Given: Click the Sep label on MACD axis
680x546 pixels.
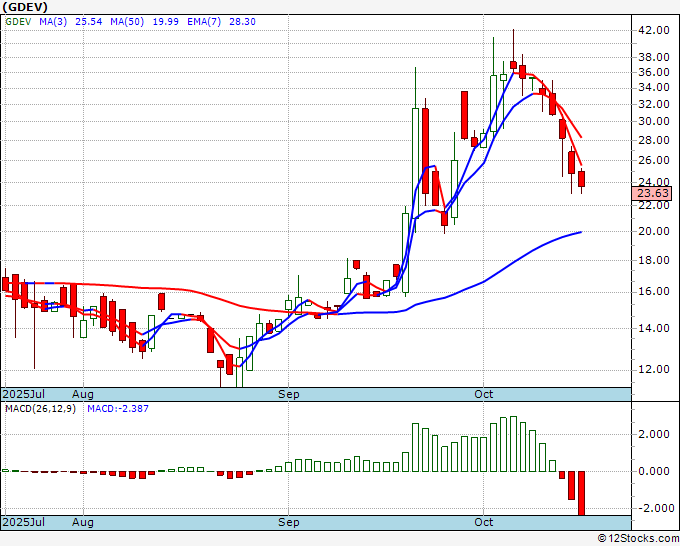Looking at the screenshot, I should pyautogui.click(x=288, y=522).
